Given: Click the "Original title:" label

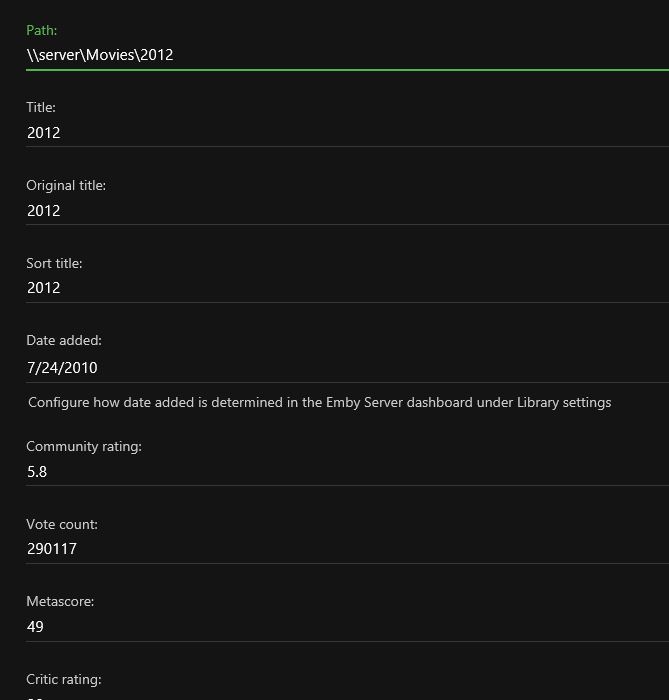Looking at the screenshot, I should (x=66, y=185).
